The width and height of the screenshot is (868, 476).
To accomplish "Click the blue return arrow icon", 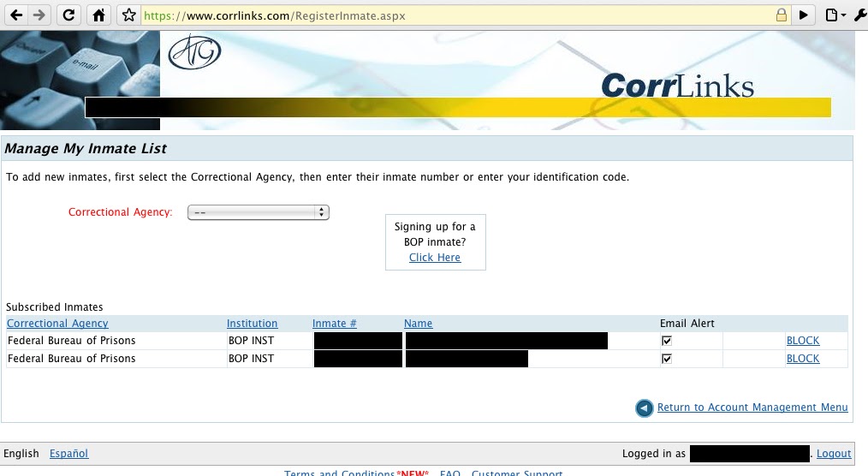I will click(645, 408).
